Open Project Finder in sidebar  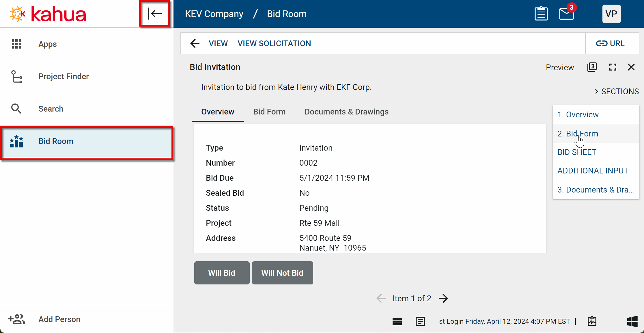pyautogui.click(x=64, y=76)
